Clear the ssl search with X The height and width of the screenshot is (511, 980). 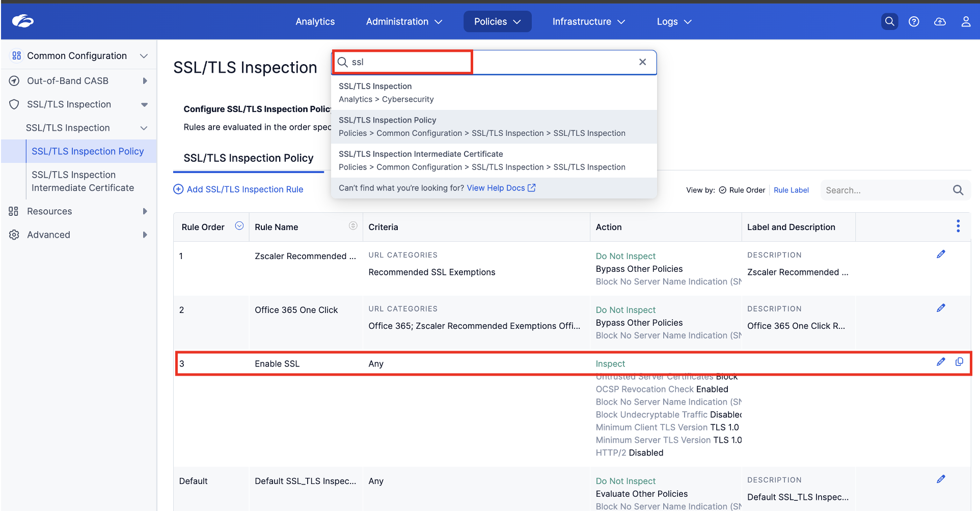tap(642, 62)
